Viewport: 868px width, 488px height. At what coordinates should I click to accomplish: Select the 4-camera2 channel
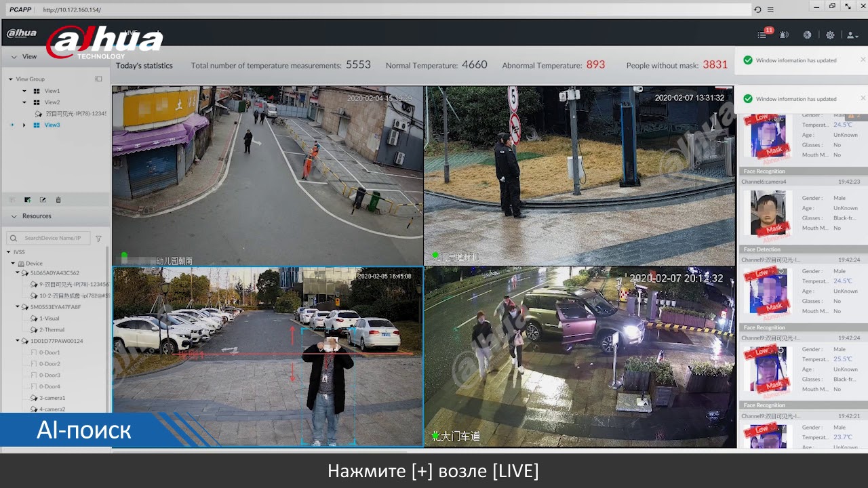[52, 409]
